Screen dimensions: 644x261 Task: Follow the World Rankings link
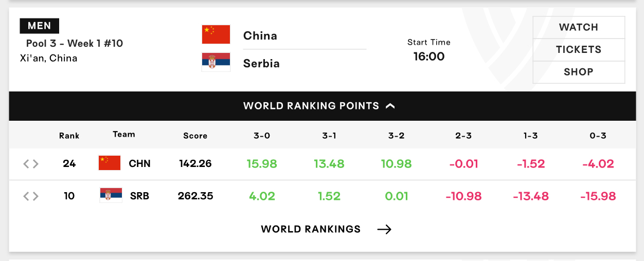311,229
